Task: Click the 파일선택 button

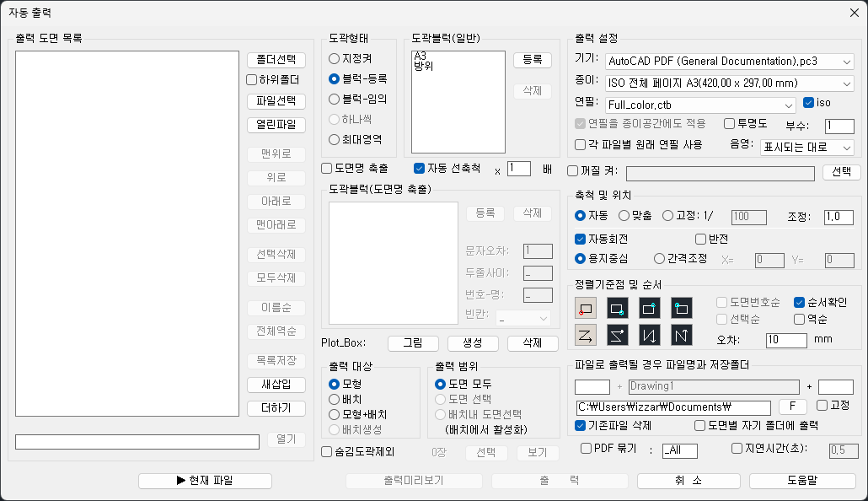Action: pyautogui.click(x=276, y=101)
